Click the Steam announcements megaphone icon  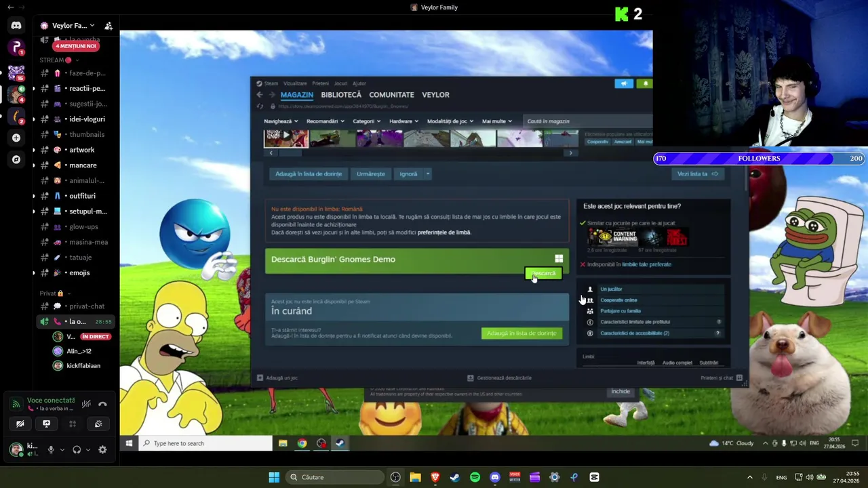pyautogui.click(x=624, y=83)
